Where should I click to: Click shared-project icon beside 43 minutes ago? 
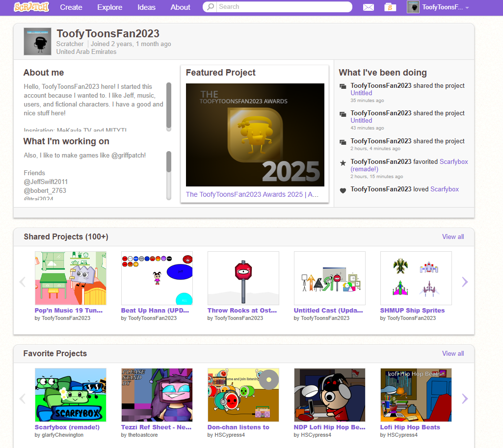343,114
